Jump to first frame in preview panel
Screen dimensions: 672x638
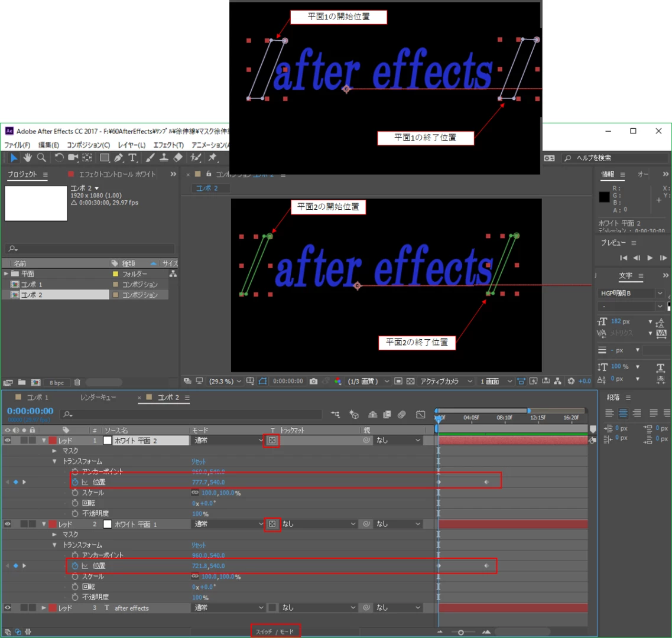[624, 258]
